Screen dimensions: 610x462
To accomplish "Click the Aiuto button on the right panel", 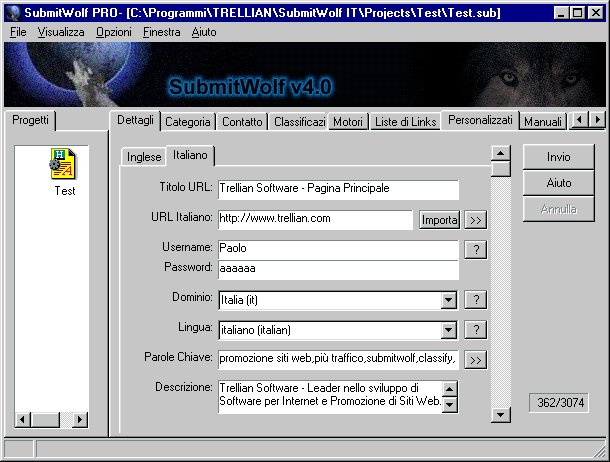I will click(558, 183).
